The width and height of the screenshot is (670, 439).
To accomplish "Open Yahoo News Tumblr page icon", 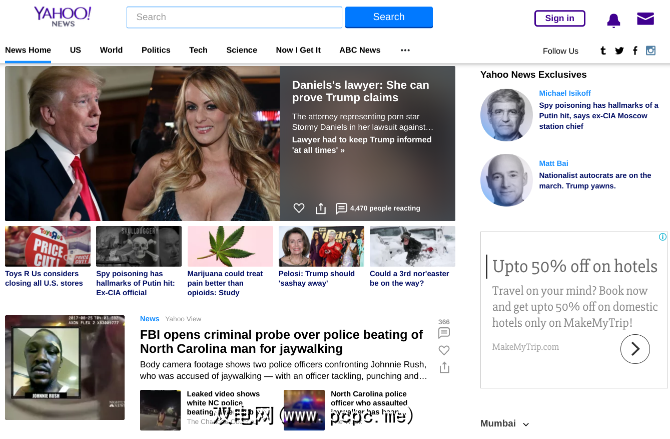I will pyautogui.click(x=603, y=50).
